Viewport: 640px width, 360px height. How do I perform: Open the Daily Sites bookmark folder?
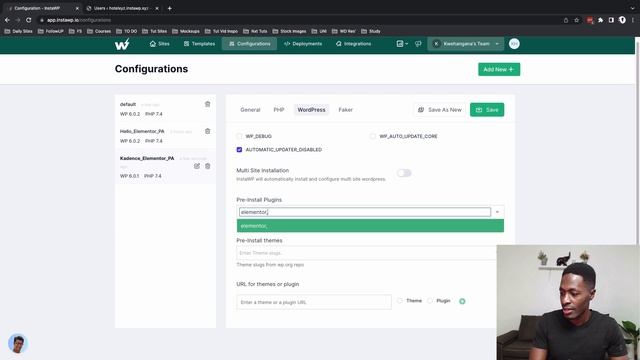click(x=19, y=31)
